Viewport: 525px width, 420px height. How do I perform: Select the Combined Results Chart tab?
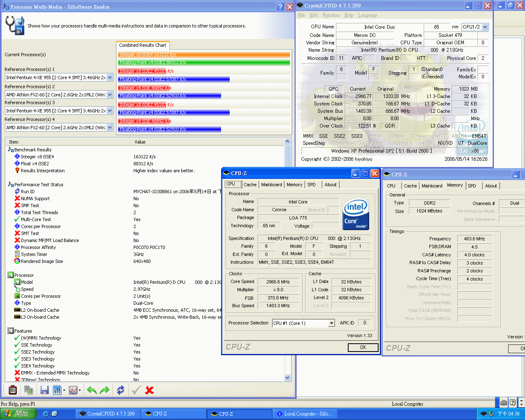[143, 45]
